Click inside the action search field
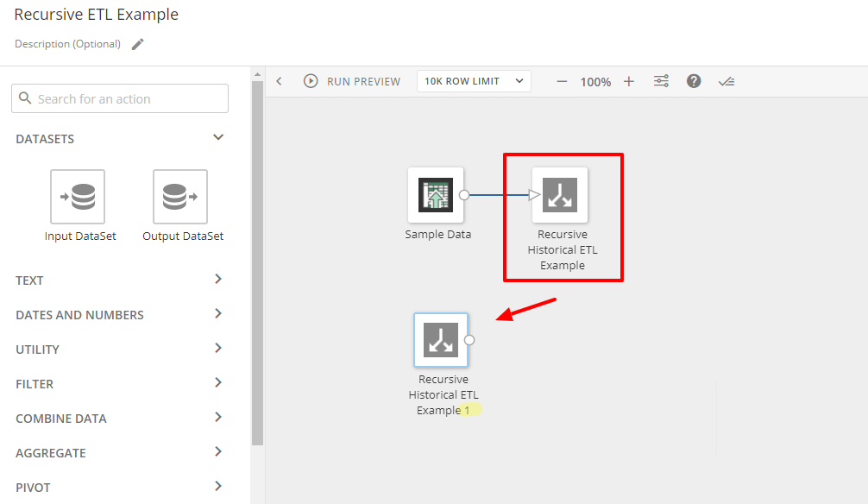Viewport: 868px width, 504px height. coord(119,98)
